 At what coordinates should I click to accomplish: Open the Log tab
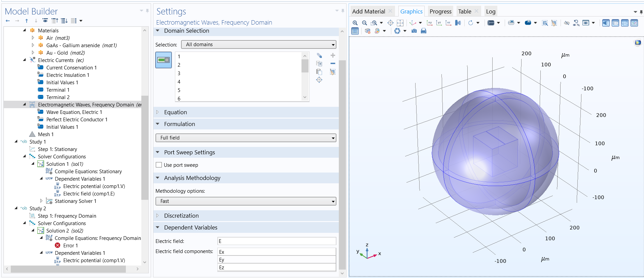[x=491, y=11]
